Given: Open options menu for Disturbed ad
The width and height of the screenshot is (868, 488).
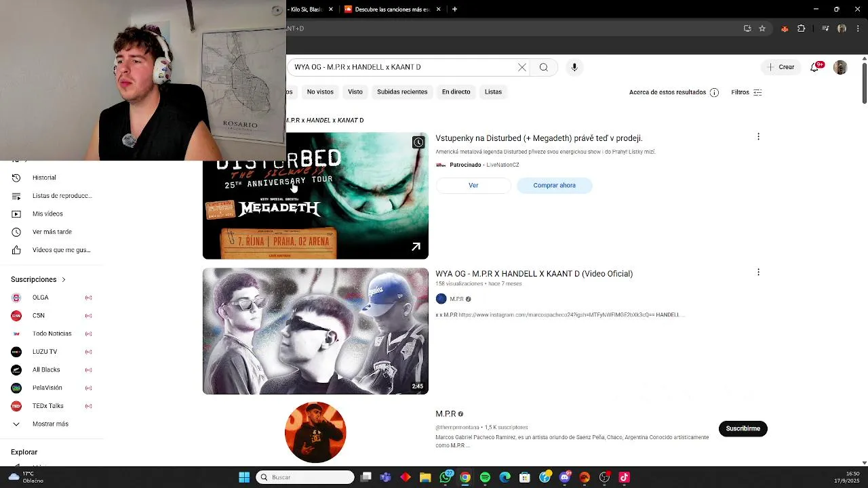Looking at the screenshot, I should (758, 137).
